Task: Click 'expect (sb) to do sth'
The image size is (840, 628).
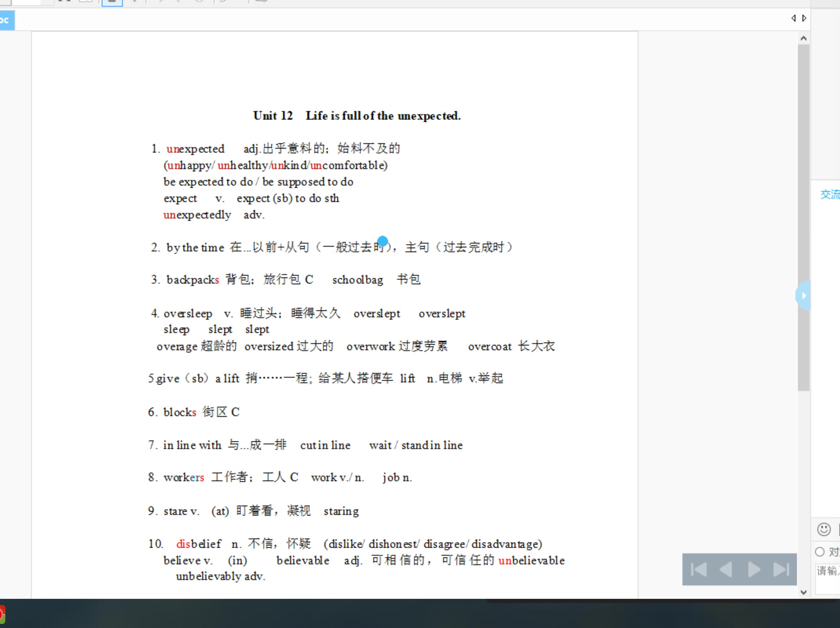Action: click(x=288, y=199)
